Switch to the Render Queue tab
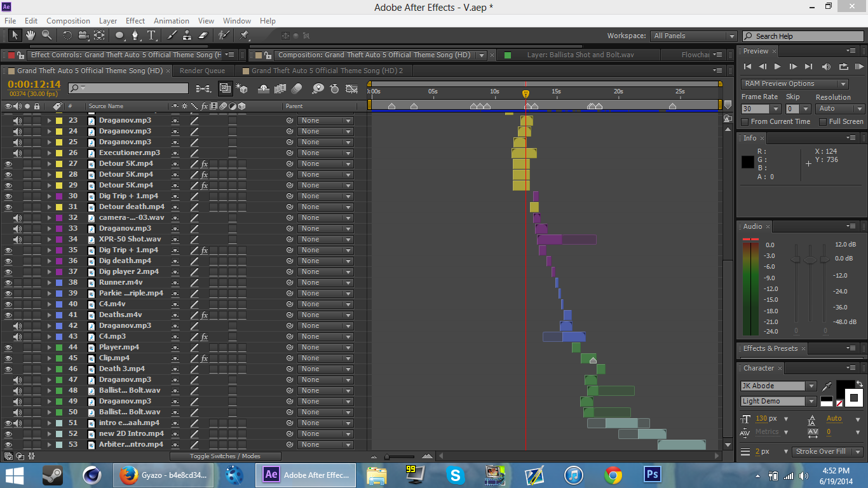The image size is (868, 488). pos(202,71)
